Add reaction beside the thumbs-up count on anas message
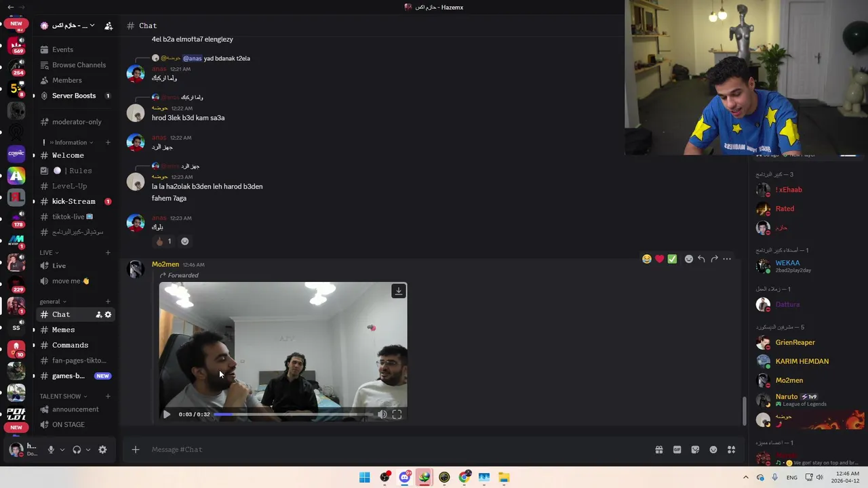This screenshot has height=488, width=868. pos(184,241)
